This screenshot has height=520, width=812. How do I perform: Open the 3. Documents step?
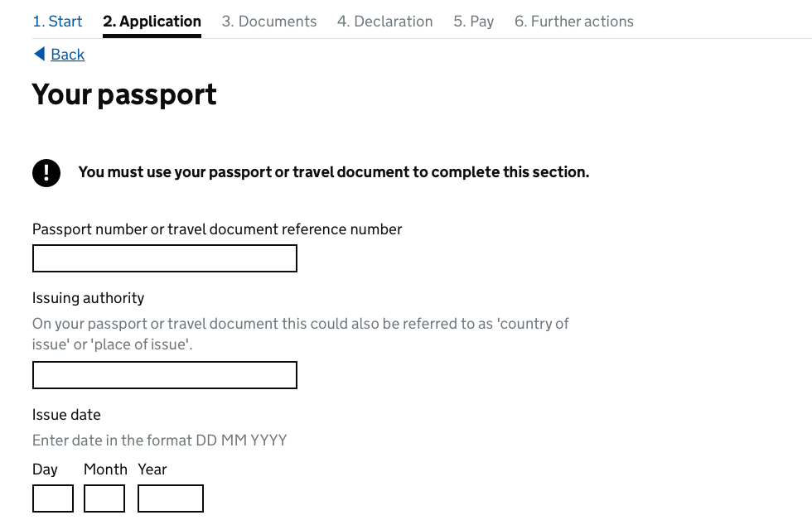pyautogui.click(x=269, y=22)
